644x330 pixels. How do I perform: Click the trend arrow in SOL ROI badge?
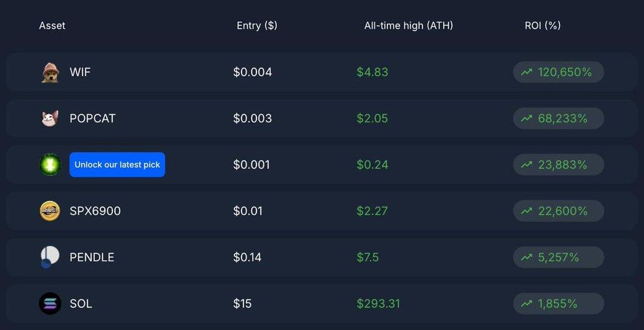point(527,304)
